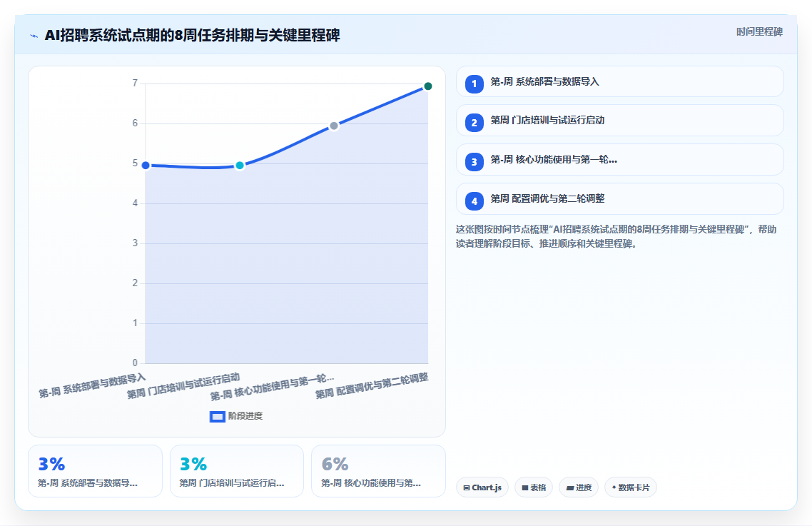Open milestone row 第-周 系统部署与数据导入
The width and height of the screenshot is (812, 526).
point(620,82)
